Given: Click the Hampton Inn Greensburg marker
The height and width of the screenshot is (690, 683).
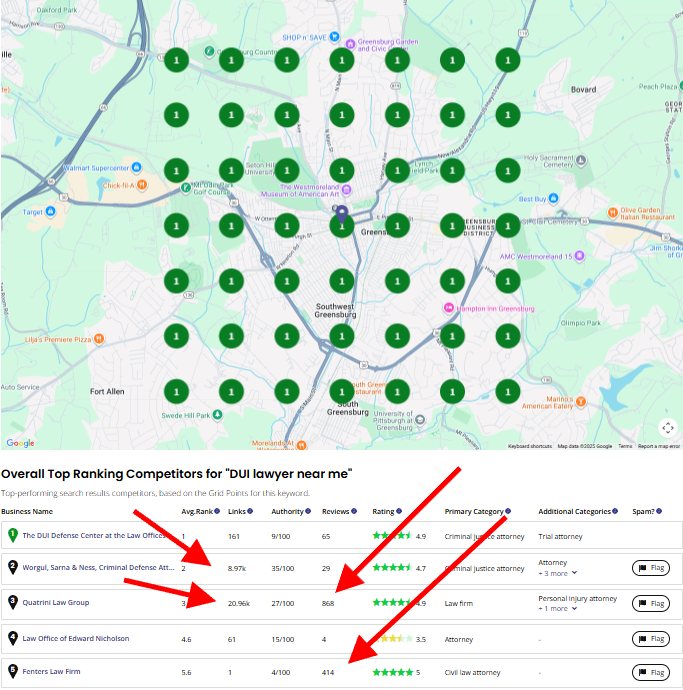Looking at the screenshot, I should (x=448, y=308).
